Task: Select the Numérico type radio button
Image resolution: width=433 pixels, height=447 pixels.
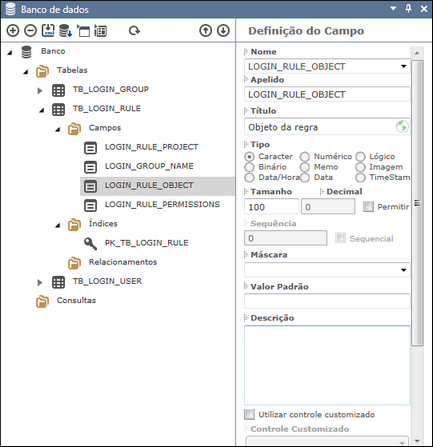Action: point(304,156)
